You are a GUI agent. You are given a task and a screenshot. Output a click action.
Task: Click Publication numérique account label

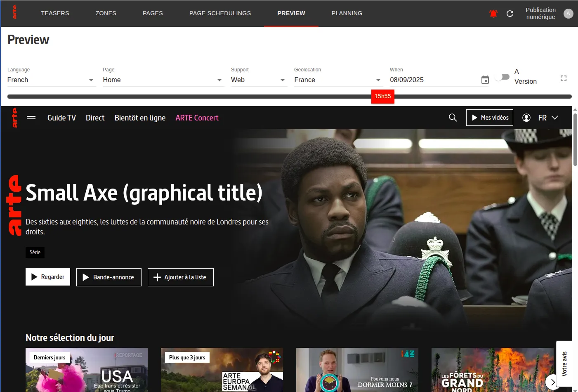tap(540, 13)
